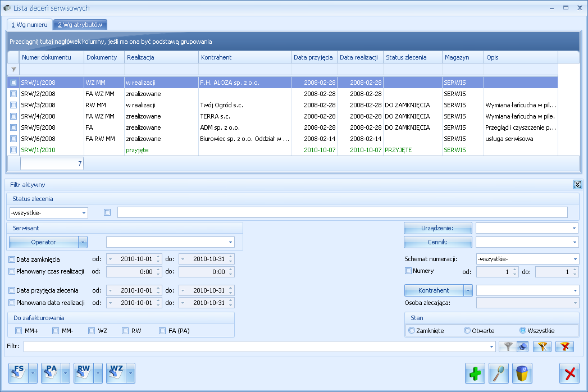Enable Data przyjęcia zlecenia checkbox
This screenshot has height=392, width=588.
pos(12,290)
